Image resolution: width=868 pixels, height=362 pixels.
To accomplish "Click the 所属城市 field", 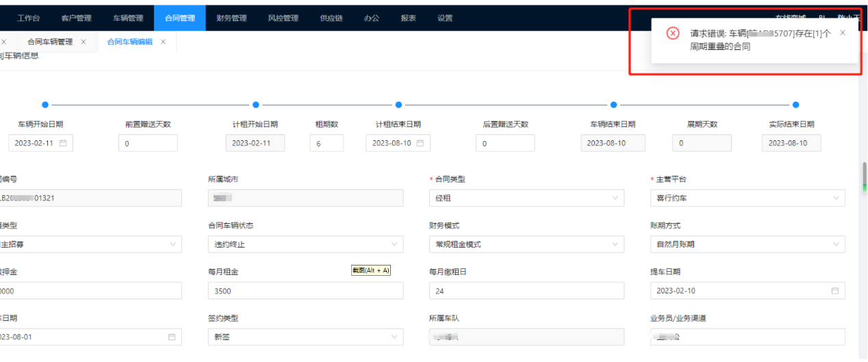I will point(305,198).
